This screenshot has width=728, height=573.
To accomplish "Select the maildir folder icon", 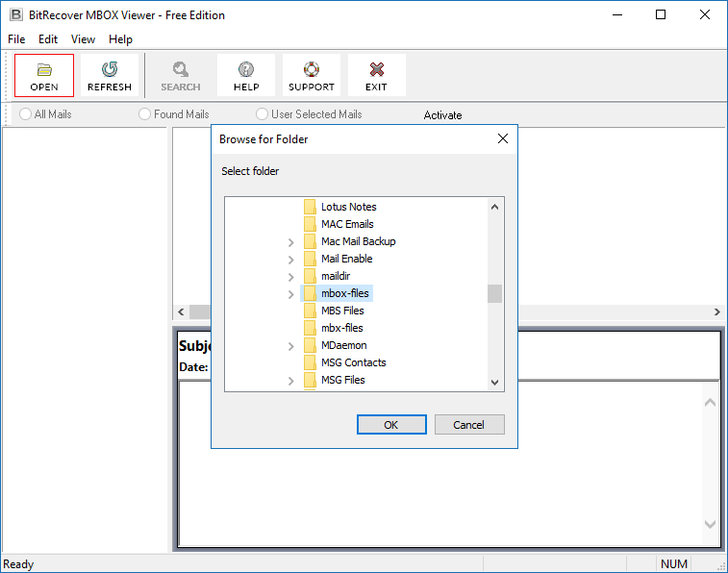I will tap(310, 276).
